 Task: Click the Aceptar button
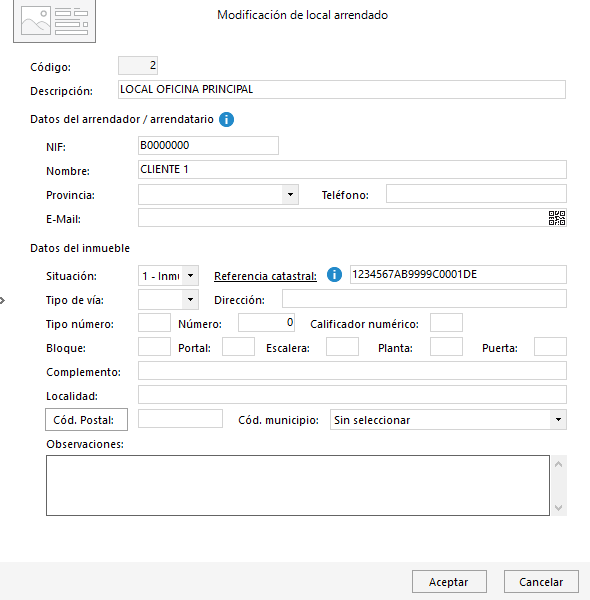click(x=449, y=582)
